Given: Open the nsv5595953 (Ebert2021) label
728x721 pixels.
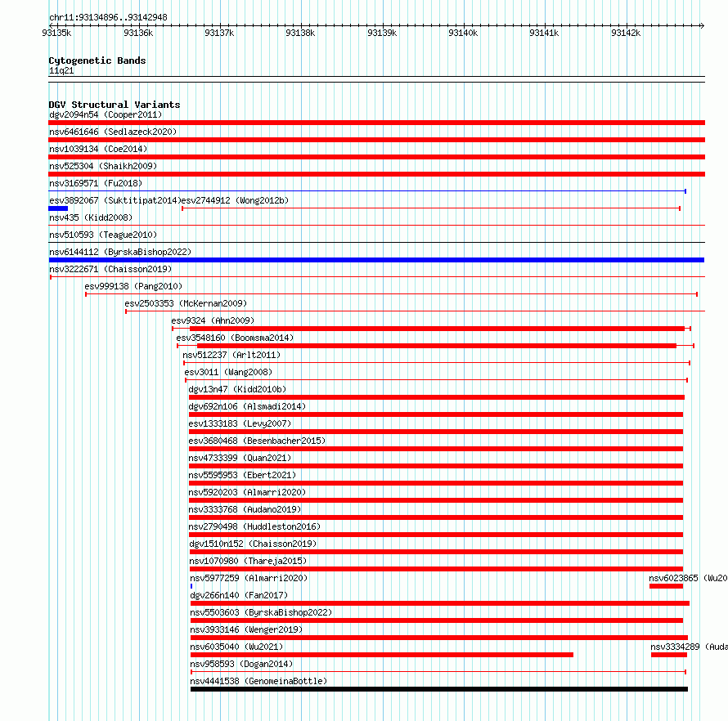Looking at the screenshot, I should (242, 475).
